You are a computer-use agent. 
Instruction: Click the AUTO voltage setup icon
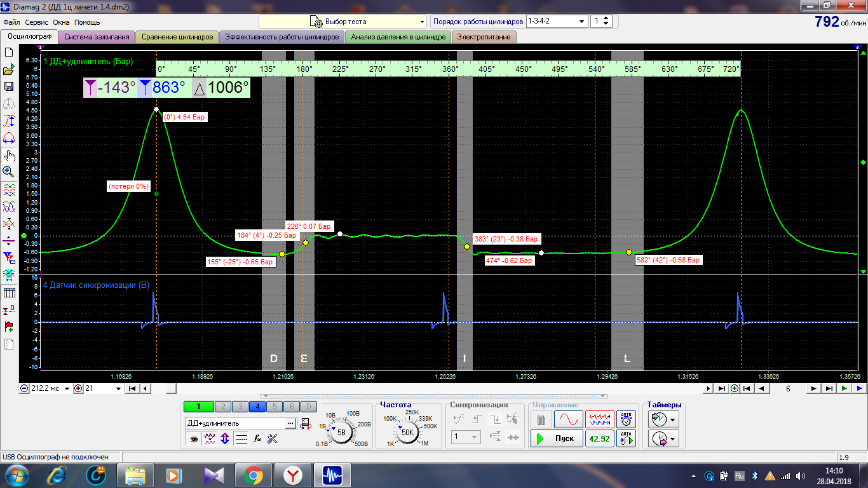click(x=627, y=419)
